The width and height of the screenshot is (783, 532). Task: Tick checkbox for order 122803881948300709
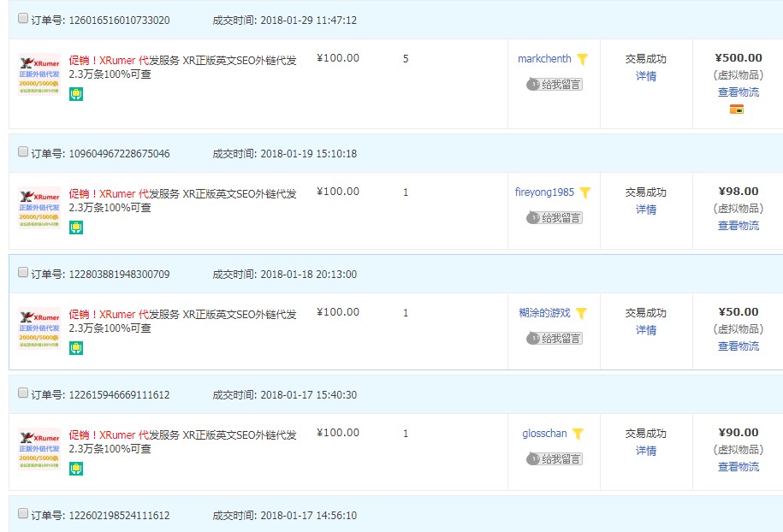23,273
